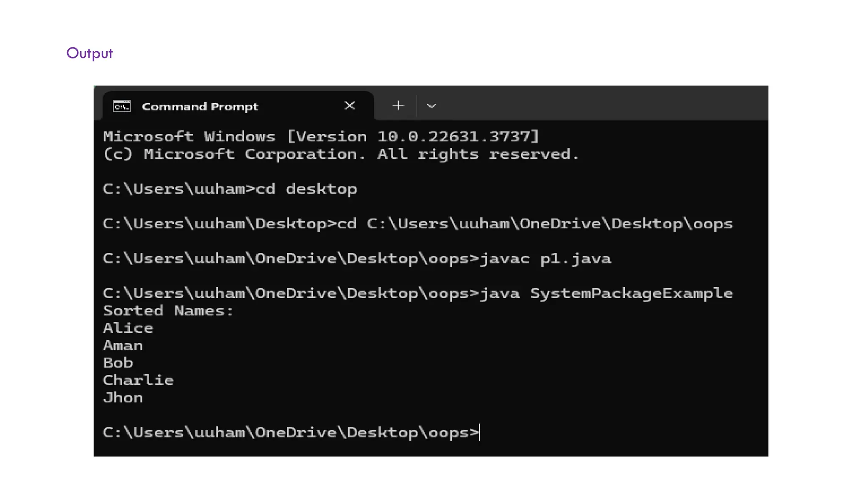
Task: Click the 'cd desktop' command line
Action: [230, 189]
